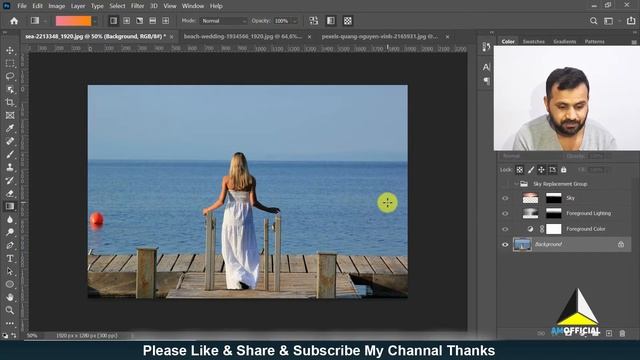
Task: Select the Frame tool
Action: tap(10, 116)
